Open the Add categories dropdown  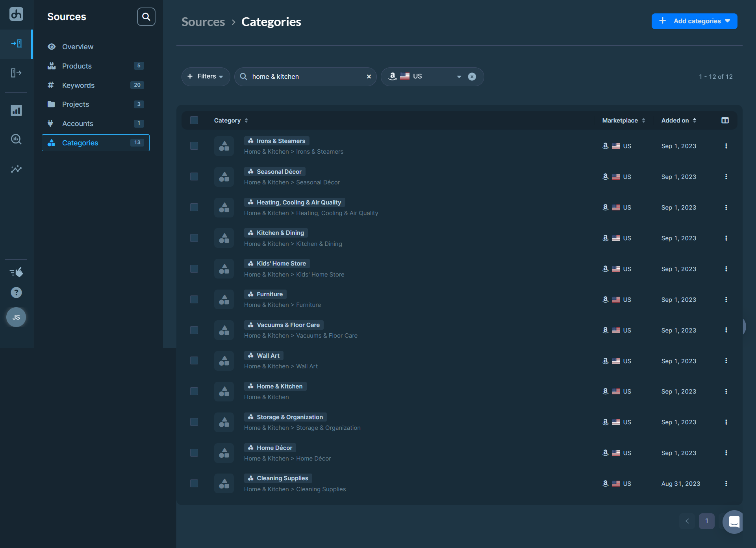[694, 21]
